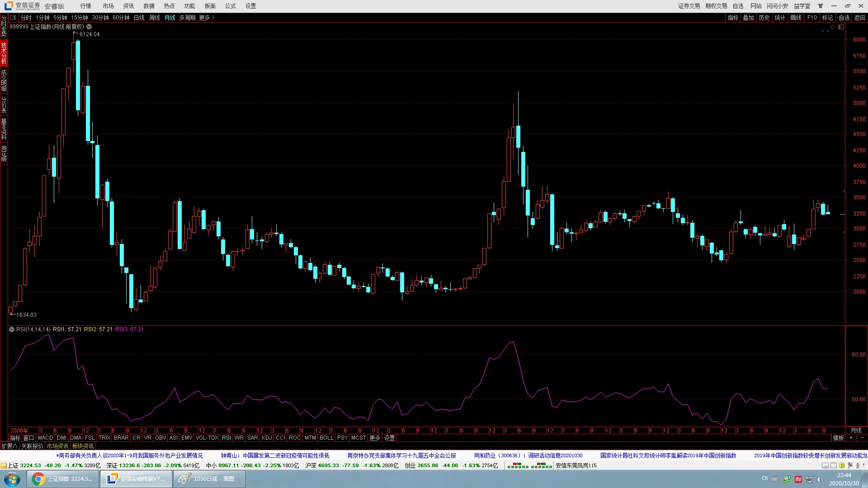Open the 资讯 menu

click(128, 6)
